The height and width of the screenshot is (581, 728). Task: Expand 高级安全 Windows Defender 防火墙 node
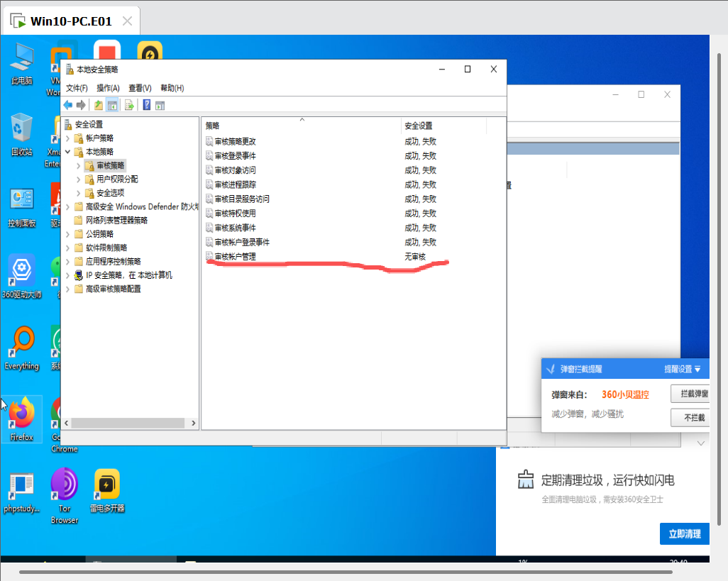(68, 206)
